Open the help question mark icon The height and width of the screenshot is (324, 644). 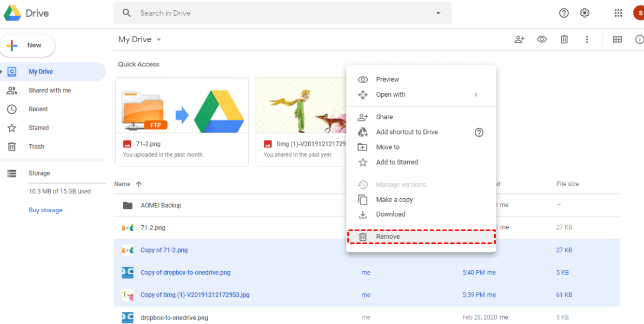(x=564, y=13)
